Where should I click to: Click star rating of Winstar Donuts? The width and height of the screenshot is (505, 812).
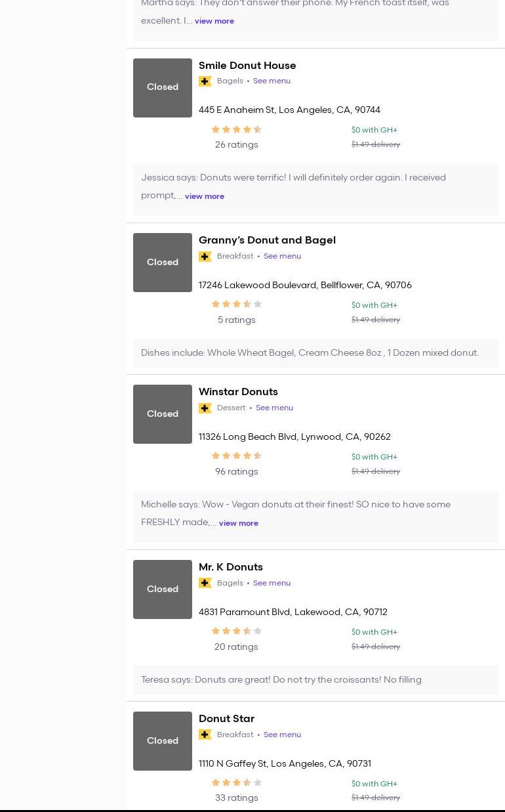click(236, 456)
